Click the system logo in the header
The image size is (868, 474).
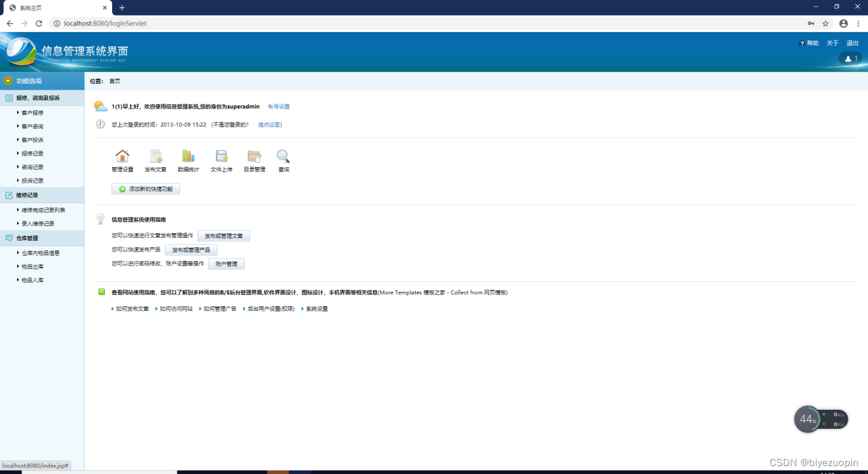20,52
